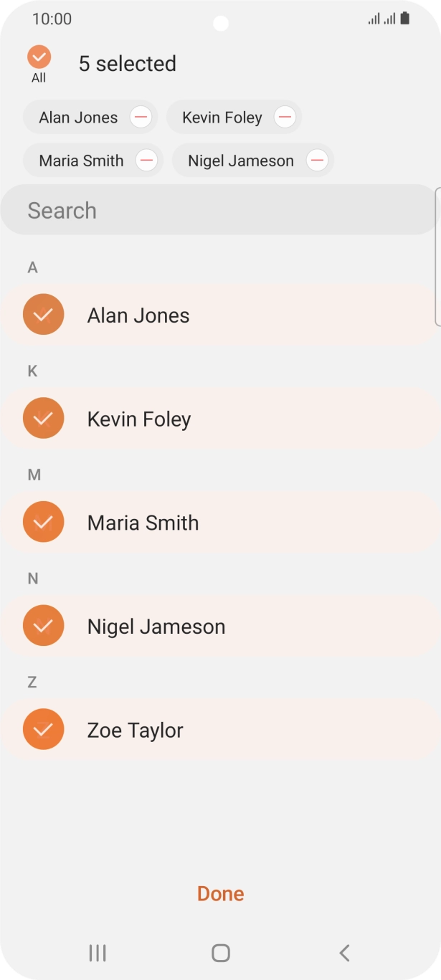Tap the back navigation icon
Image resolution: width=441 pixels, height=980 pixels.
(x=344, y=953)
